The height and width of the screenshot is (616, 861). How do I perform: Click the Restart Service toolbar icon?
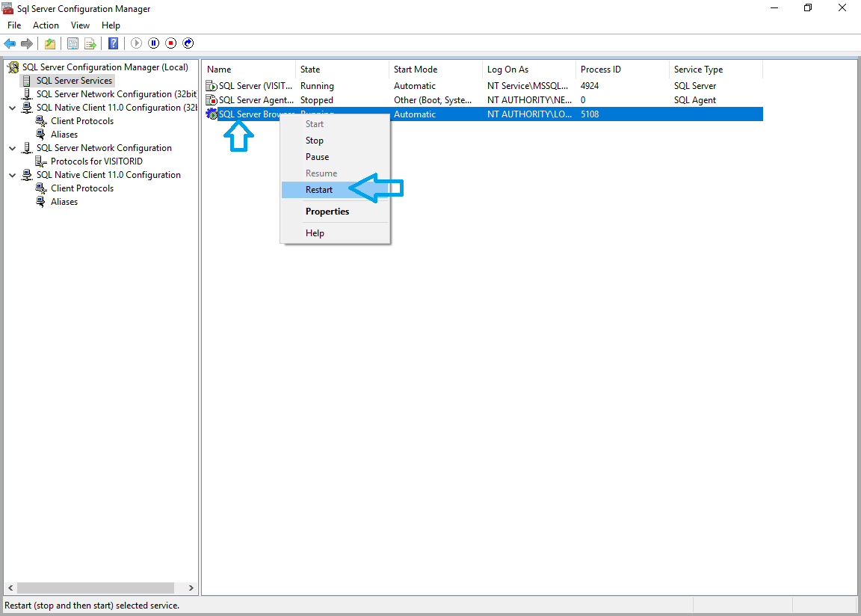click(x=188, y=43)
